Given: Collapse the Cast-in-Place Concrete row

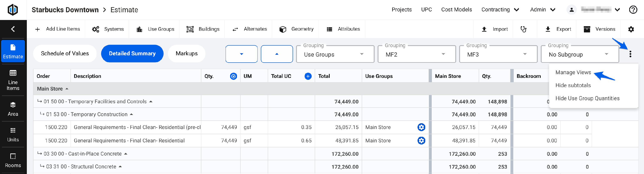Looking at the screenshot, I should pos(126,154).
